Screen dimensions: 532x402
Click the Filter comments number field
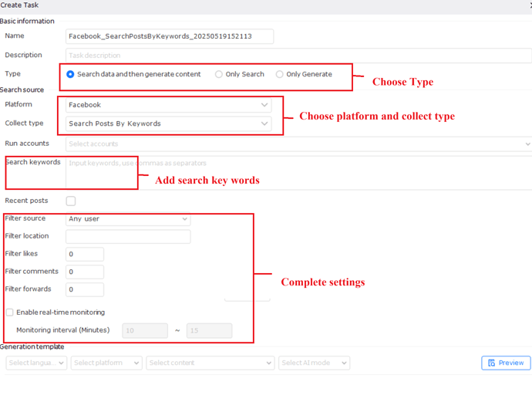(x=85, y=272)
